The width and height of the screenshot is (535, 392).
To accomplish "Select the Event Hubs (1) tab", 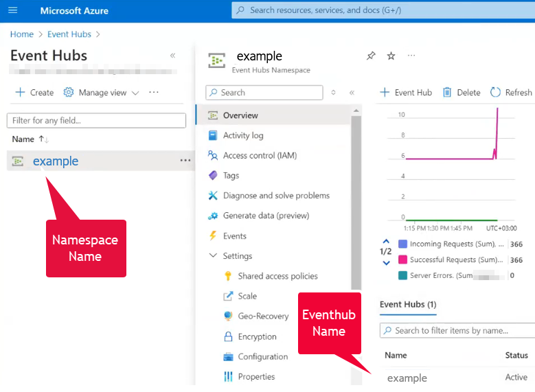I will pos(408,304).
